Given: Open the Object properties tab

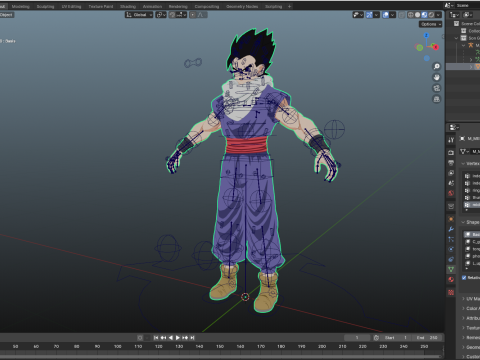Looking at the screenshot, I should pyautogui.click(x=451, y=219).
